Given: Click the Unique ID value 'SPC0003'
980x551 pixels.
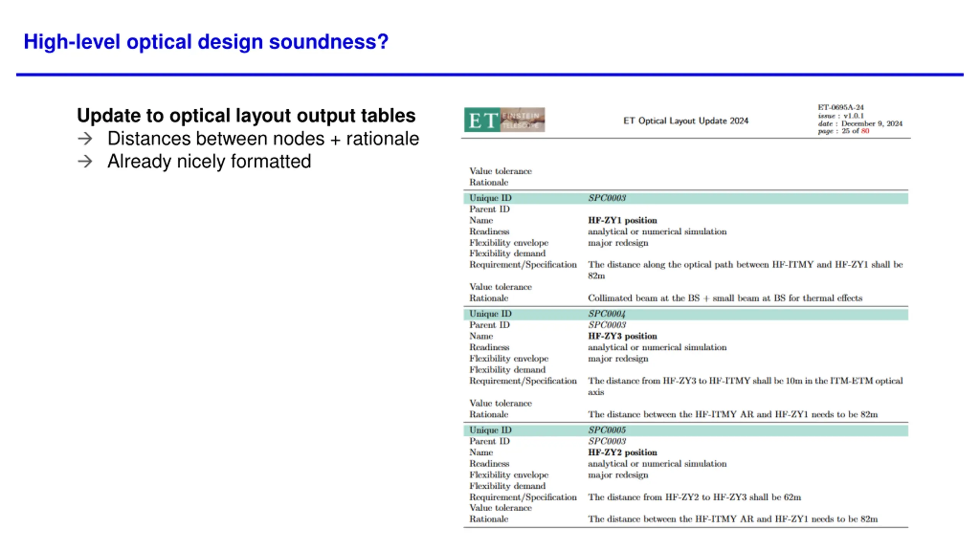Looking at the screenshot, I should click(x=607, y=198).
